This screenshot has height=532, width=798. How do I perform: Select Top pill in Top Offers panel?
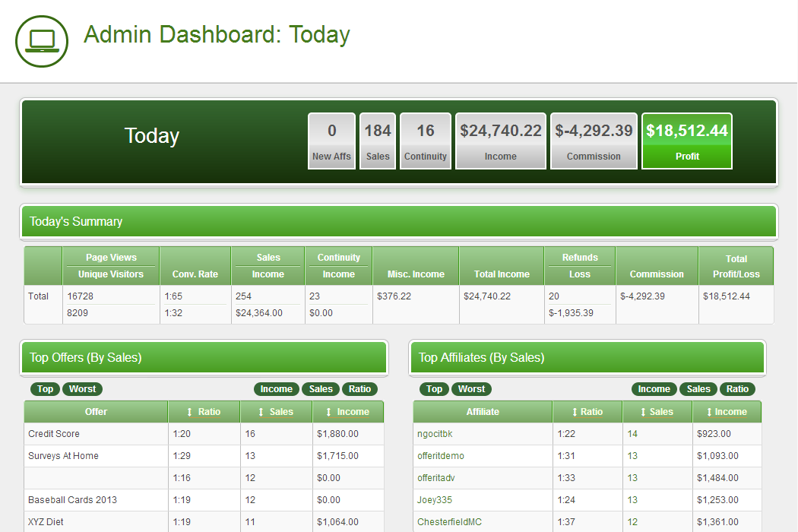pyautogui.click(x=46, y=389)
